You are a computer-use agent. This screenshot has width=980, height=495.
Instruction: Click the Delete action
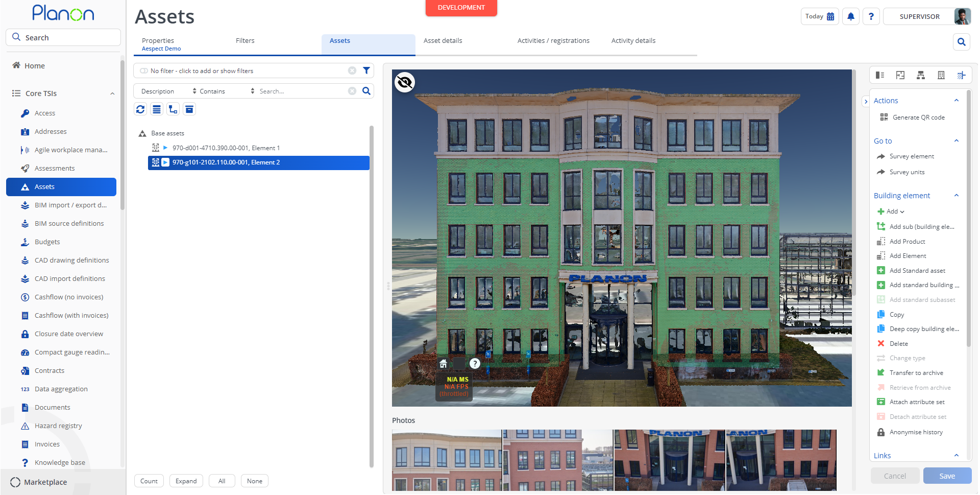[x=893, y=344]
